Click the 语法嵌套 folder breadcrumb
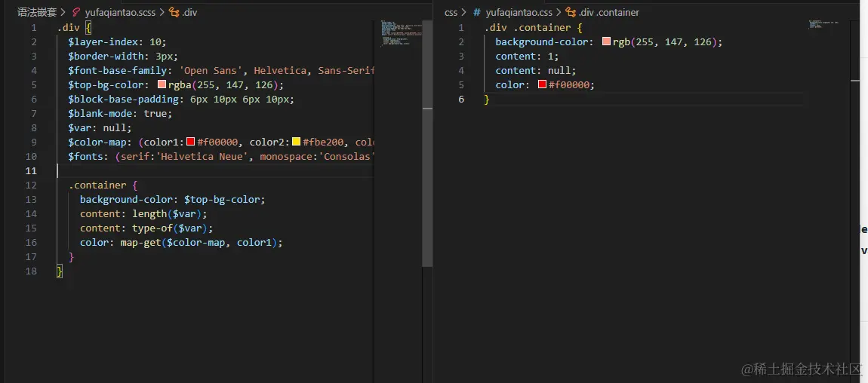This screenshot has height=383, width=868. click(x=37, y=12)
